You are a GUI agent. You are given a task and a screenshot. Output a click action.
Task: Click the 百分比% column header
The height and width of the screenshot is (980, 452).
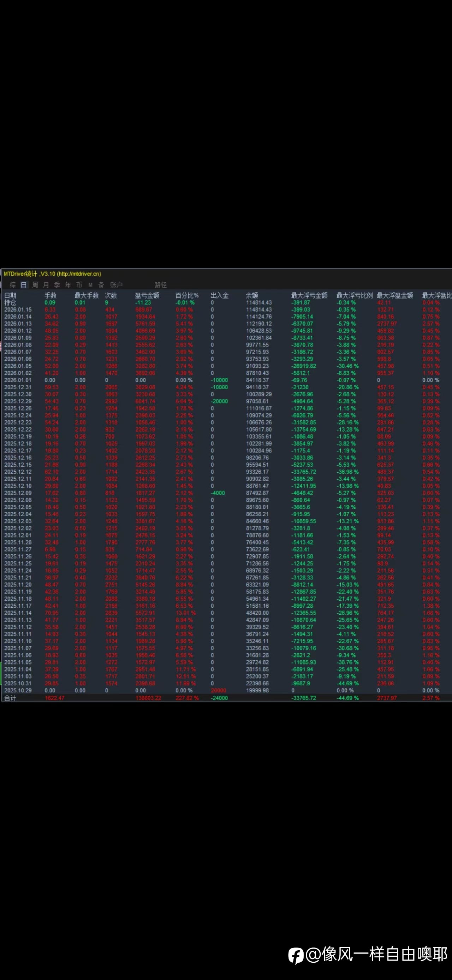187,295
